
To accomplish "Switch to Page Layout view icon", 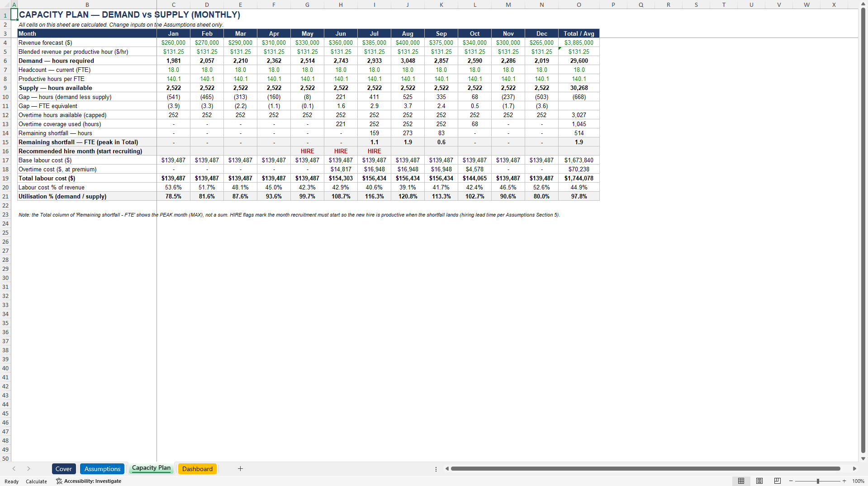I will 759,481.
